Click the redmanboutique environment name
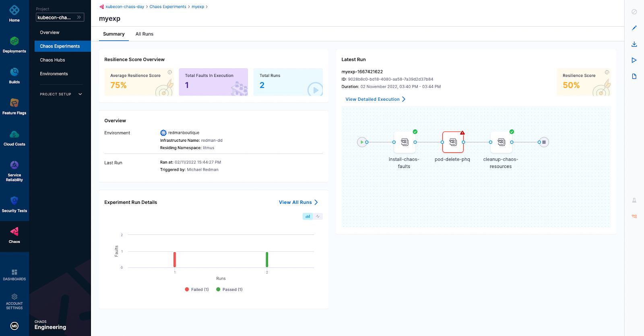The image size is (644, 336). coord(184,133)
